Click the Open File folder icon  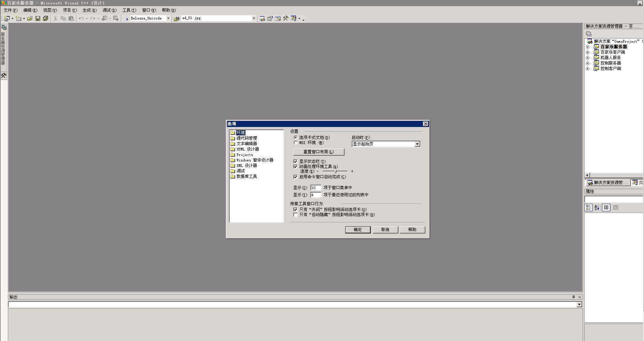pyautogui.click(x=30, y=18)
